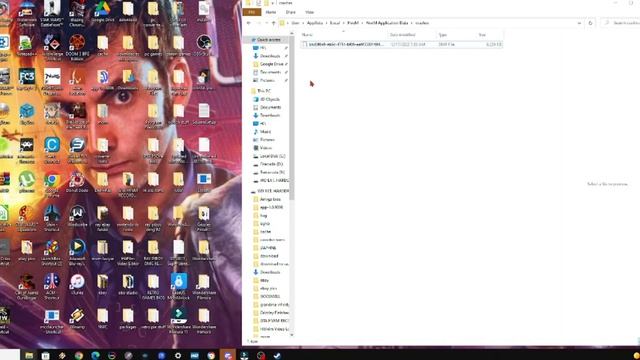This screenshot has height=360, width=640.
Task: Open Google Drive desktop shortcut
Action: pos(102,11)
